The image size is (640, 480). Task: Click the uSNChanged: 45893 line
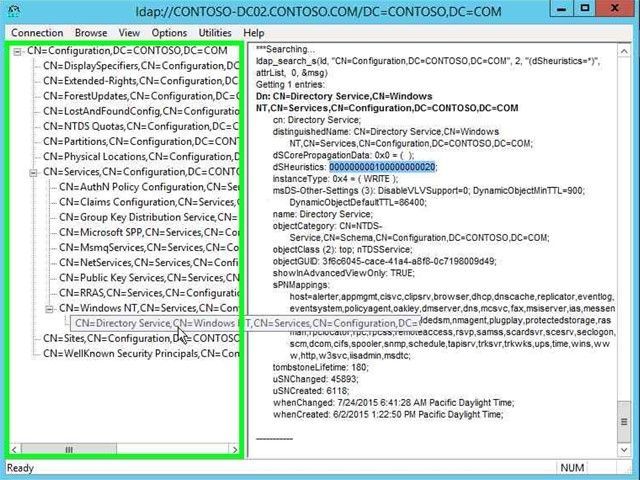315,379
